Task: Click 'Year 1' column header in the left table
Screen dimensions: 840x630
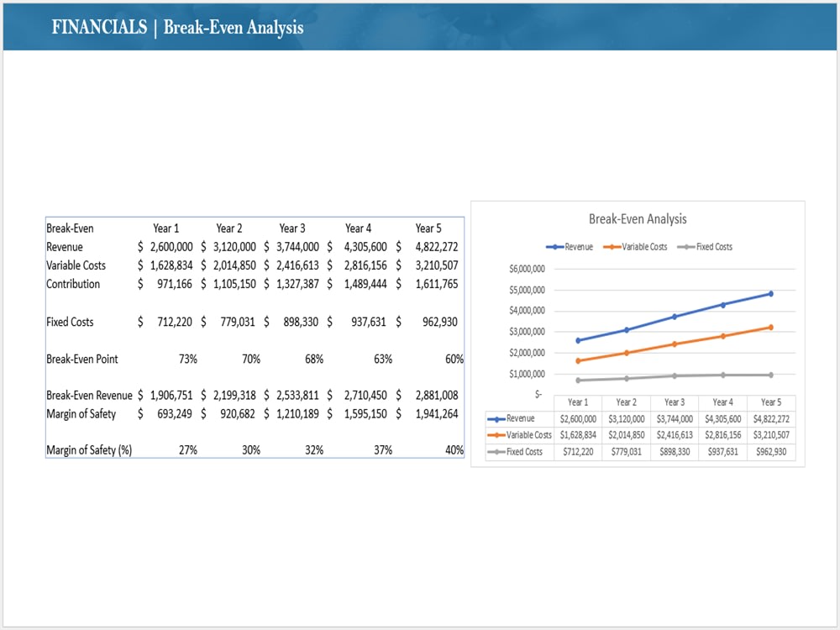Action: [x=166, y=228]
